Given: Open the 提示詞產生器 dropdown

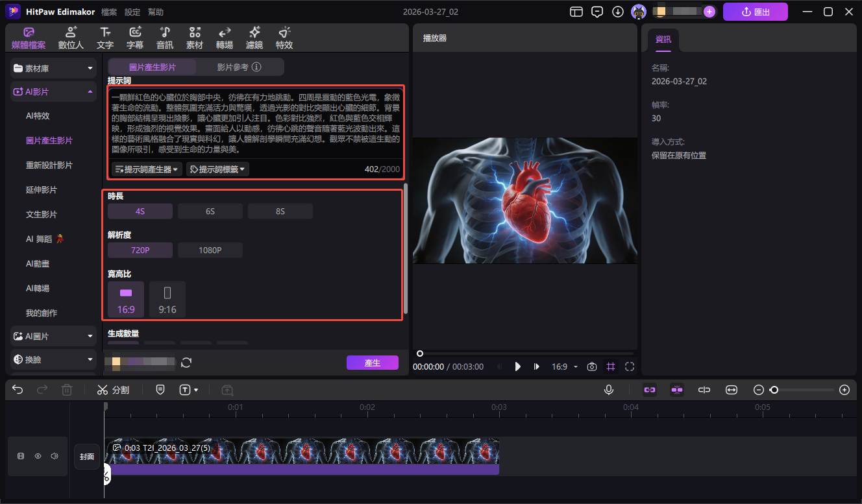Looking at the screenshot, I should (x=145, y=169).
